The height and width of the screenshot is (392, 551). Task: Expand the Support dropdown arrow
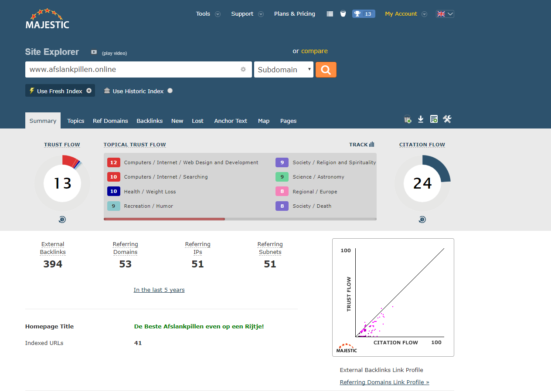(x=261, y=14)
